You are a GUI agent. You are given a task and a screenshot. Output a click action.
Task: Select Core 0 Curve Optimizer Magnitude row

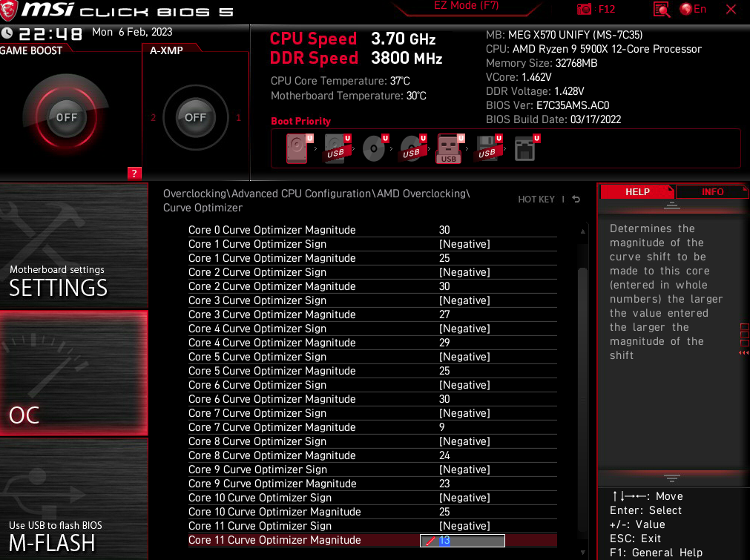372,230
